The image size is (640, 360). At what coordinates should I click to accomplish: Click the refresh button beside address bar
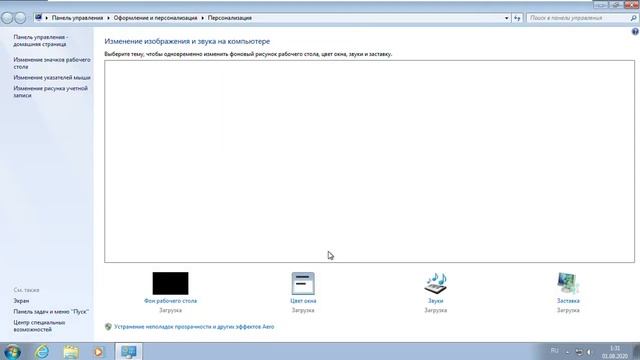(517, 18)
